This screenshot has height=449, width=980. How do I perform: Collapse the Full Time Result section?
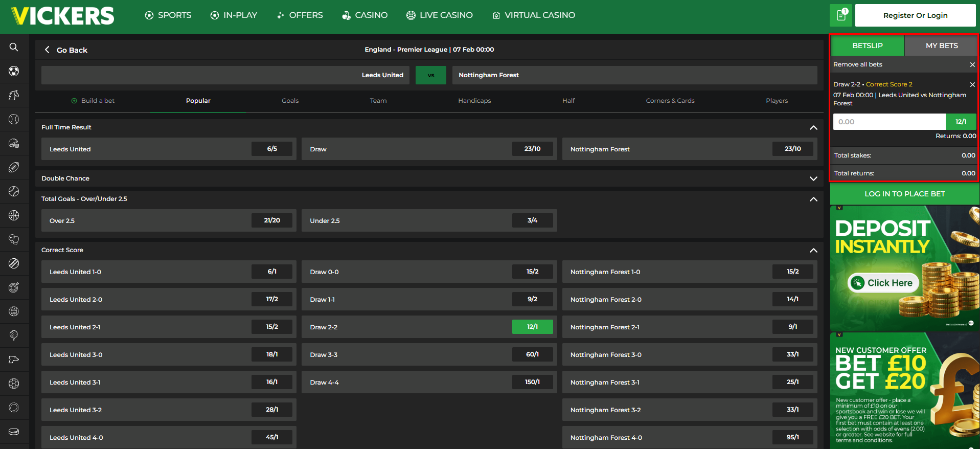click(x=813, y=127)
